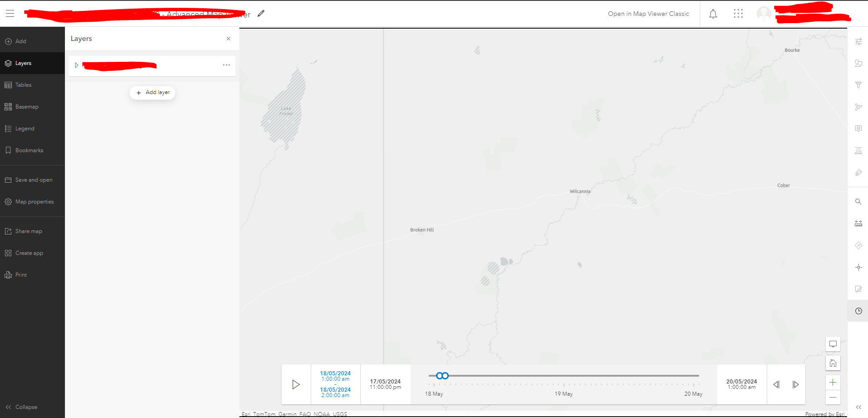Open the Bookmarks panel
This screenshot has height=418, width=868.
click(29, 150)
